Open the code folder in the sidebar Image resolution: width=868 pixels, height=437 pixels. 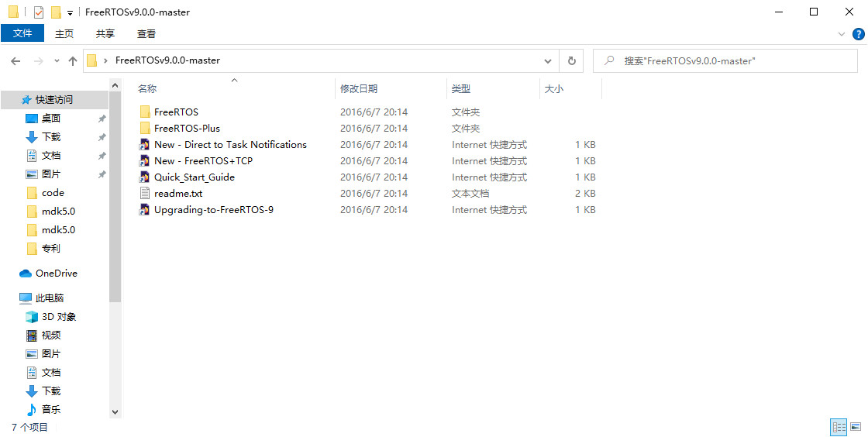click(x=53, y=193)
